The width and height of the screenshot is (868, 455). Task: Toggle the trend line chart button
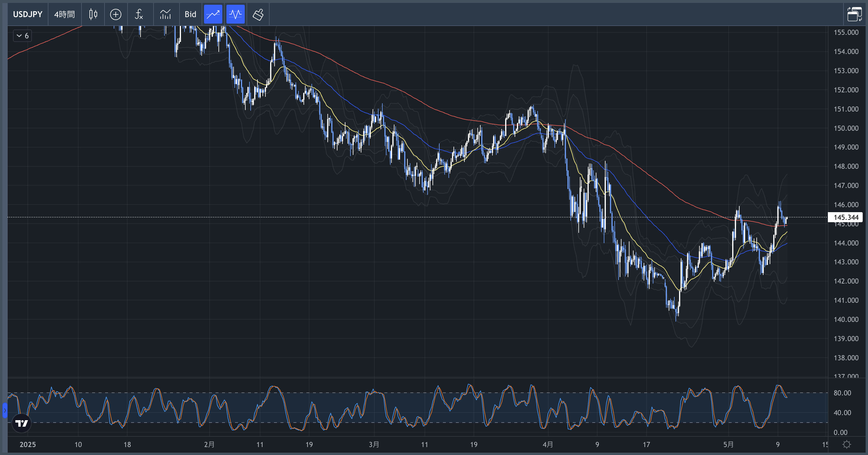coord(213,14)
